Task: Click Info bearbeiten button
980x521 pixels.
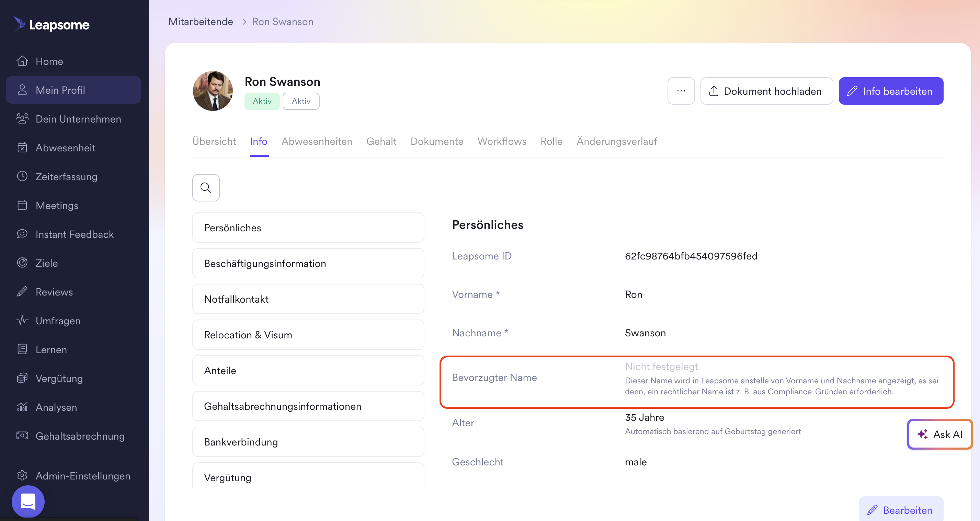Action: 891,91
